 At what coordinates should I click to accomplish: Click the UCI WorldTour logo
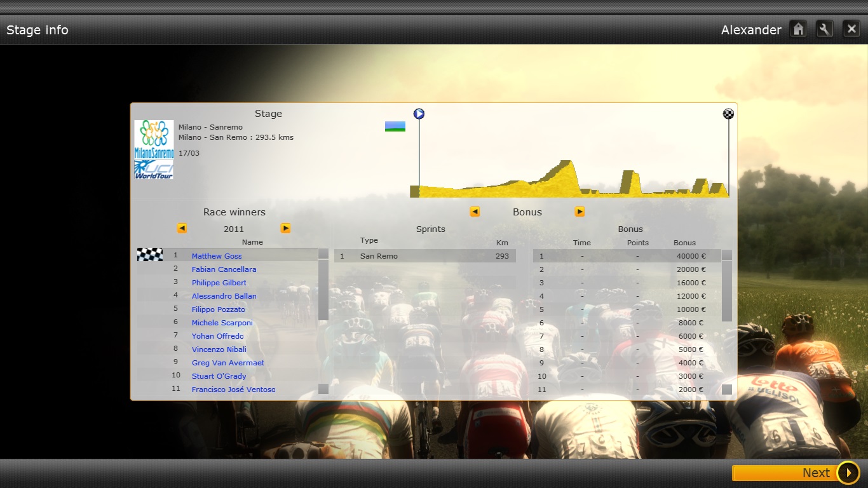tap(154, 170)
